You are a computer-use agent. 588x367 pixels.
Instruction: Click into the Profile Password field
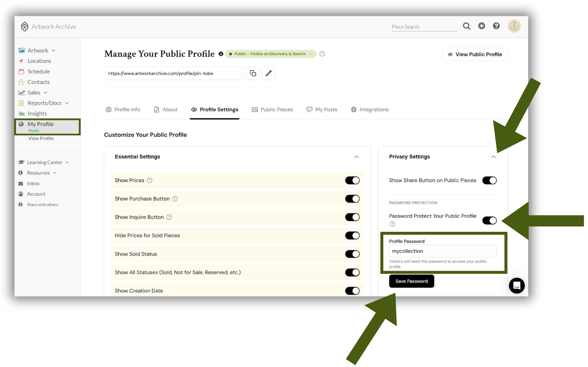tap(443, 251)
